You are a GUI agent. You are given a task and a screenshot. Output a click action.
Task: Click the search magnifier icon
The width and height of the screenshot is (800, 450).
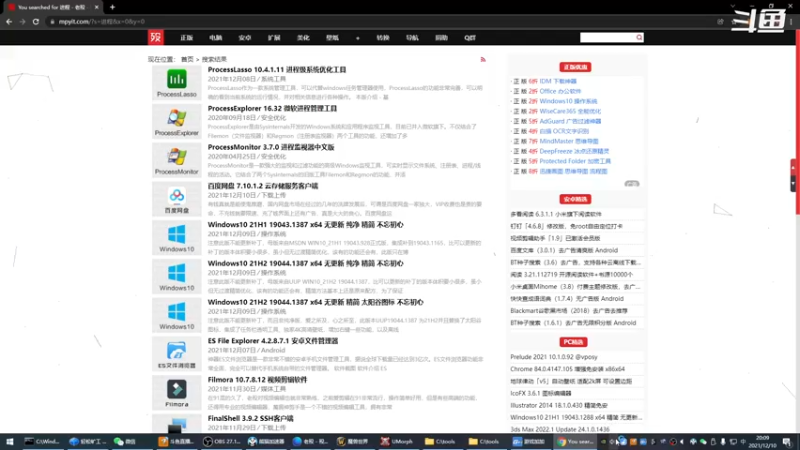(x=639, y=37)
